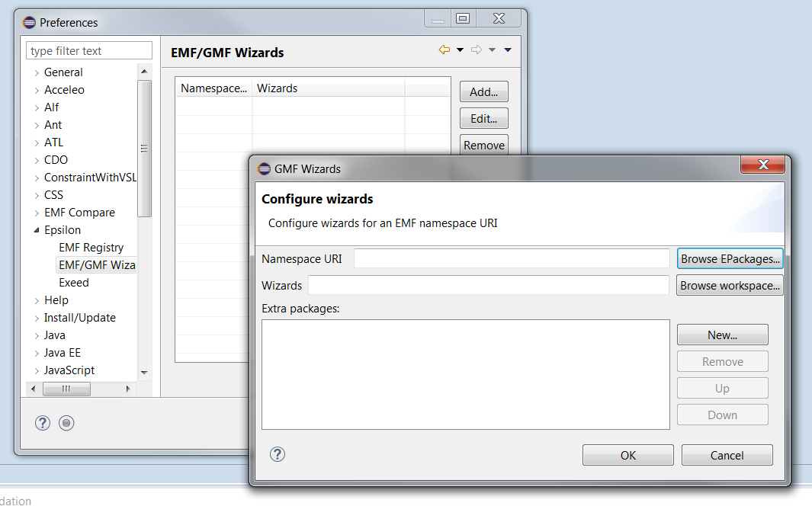Click Browse workspace... button
Screen dimensions: 812x506
coord(730,285)
